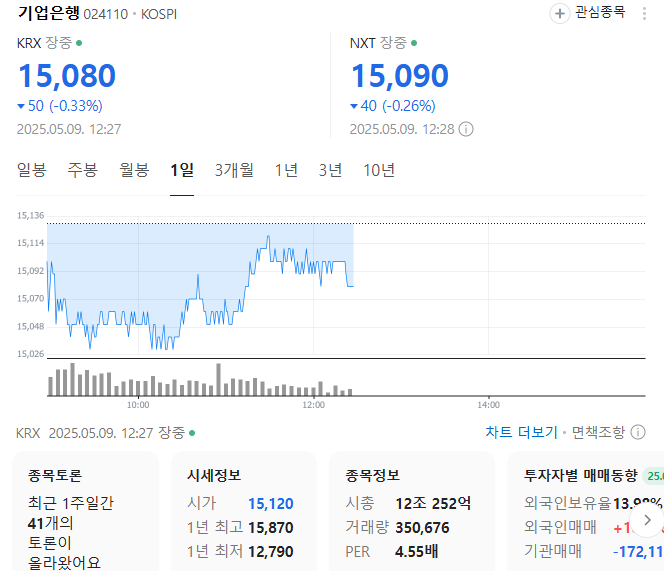Viewport: 664px width, 571px height.
Task: Click 거래량 value 350,676
Action: point(422,528)
